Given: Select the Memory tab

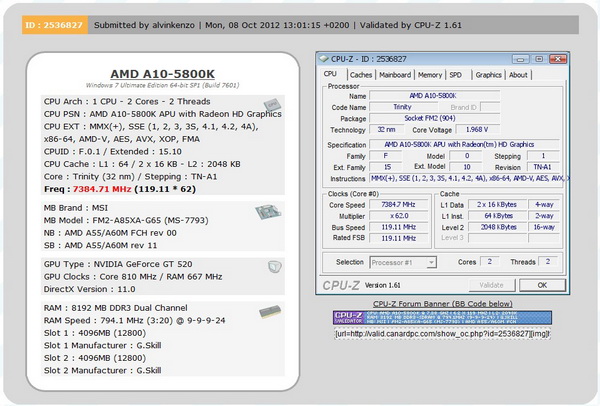Looking at the screenshot, I should click(430, 75).
